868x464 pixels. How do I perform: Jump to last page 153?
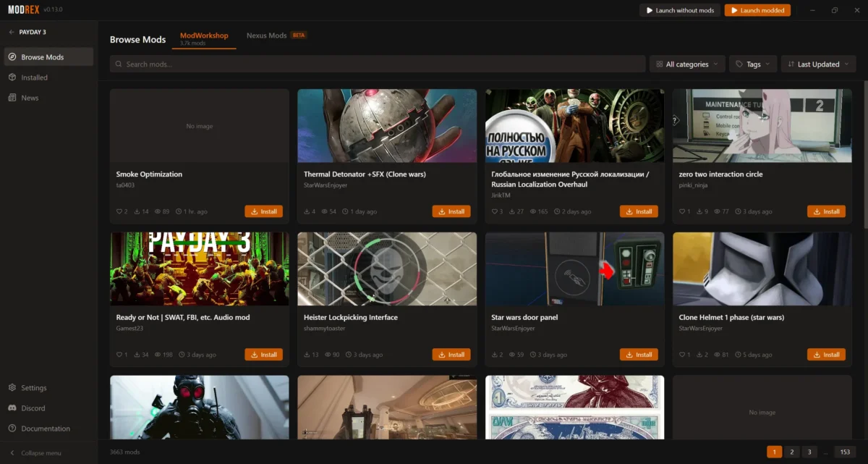[x=845, y=452]
